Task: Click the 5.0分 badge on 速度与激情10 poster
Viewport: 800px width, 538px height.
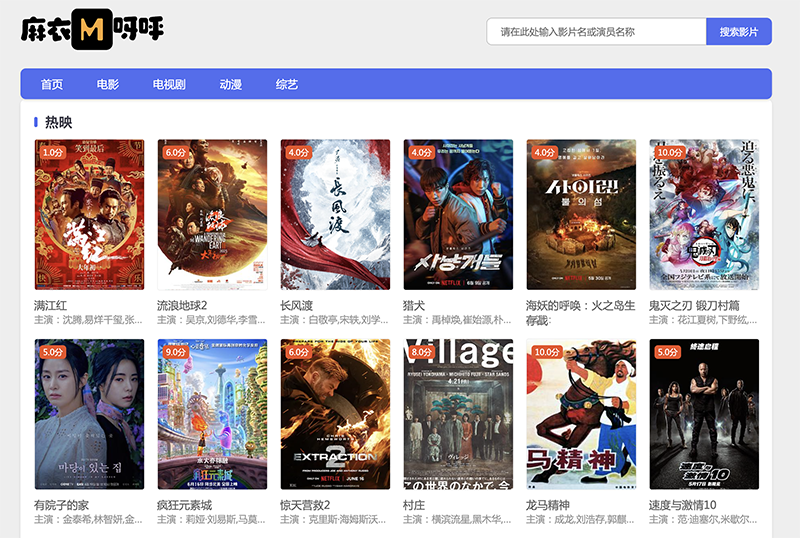Action: 668,352
